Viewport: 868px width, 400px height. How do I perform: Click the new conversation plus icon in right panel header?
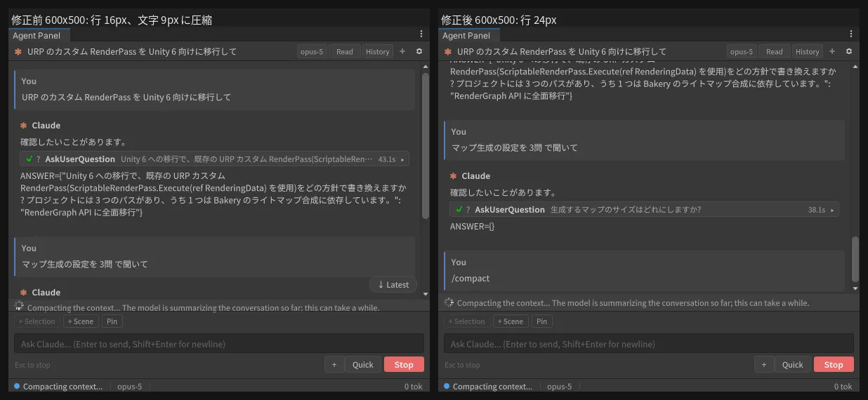[x=832, y=51]
